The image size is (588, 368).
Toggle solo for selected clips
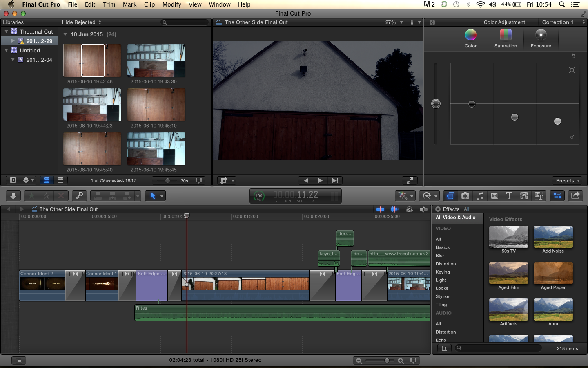(409, 209)
